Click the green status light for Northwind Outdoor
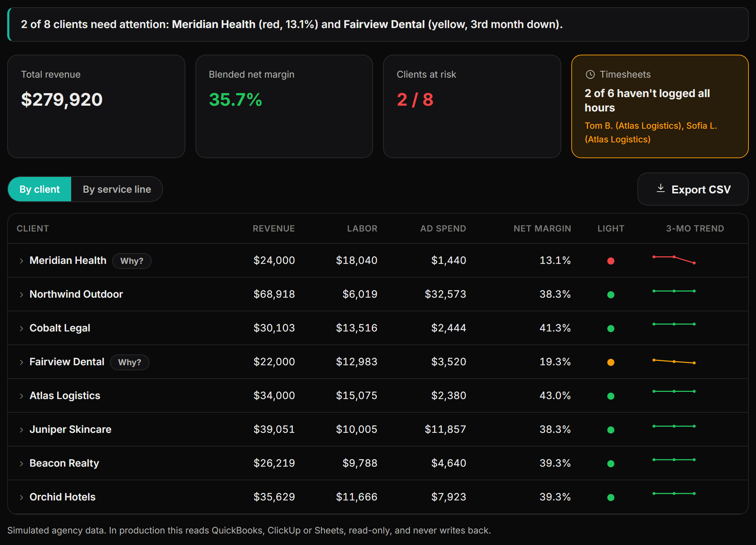Image resolution: width=756 pixels, height=545 pixels. (610, 294)
